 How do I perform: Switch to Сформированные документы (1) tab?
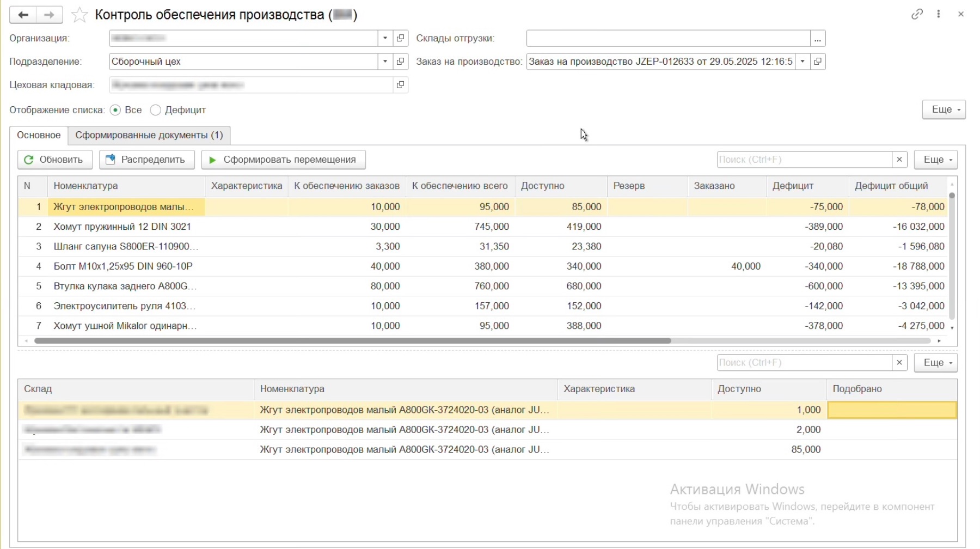coord(149,135)
